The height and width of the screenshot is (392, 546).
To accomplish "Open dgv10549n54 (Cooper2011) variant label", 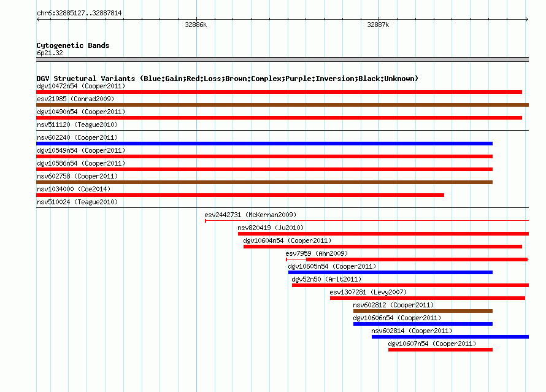I will click(81, 150).
